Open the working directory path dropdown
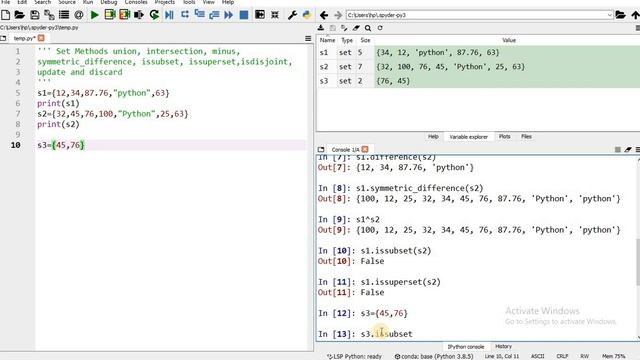The height and width of the screenshot is (360, 640). click(609, 15)
